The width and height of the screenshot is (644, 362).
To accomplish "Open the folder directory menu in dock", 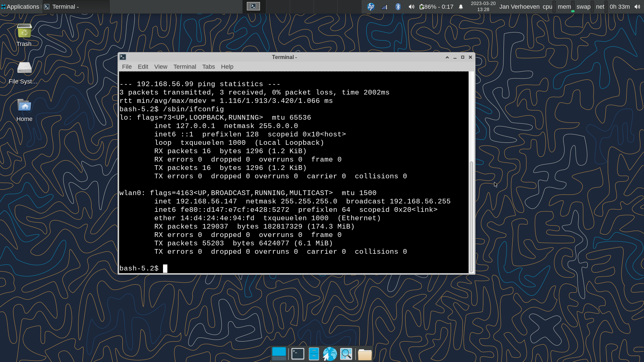I will click(365, 354).
